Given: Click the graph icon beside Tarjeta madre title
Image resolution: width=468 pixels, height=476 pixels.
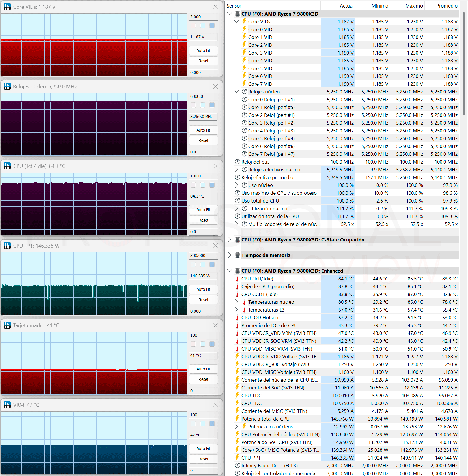Looking at the screenshot, I should click(7, 325).
